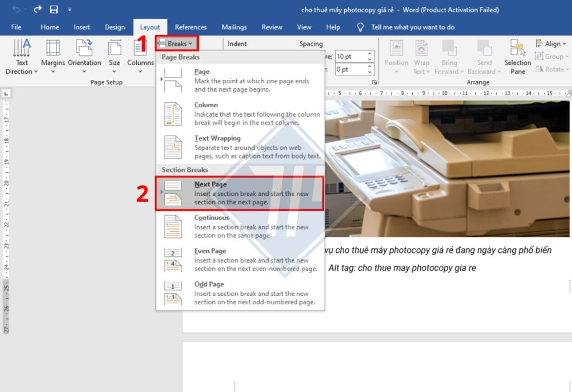Open the Group dropdown
The height and width of the screenshot is (392, 572).
point(551,56)
